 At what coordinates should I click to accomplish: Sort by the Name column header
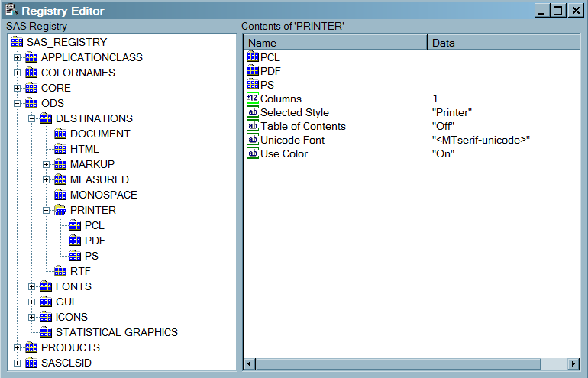coord(335,43)
